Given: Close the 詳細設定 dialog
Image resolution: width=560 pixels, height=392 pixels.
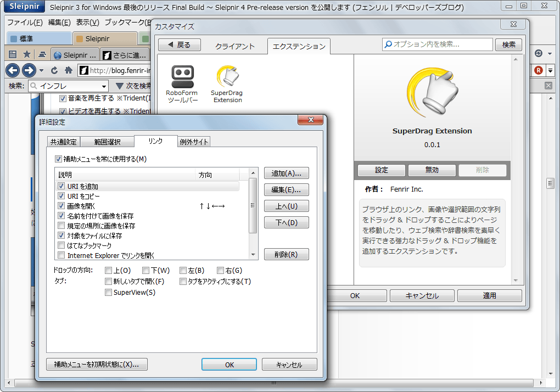Looking at the screenshot, I should pos(310,120).
